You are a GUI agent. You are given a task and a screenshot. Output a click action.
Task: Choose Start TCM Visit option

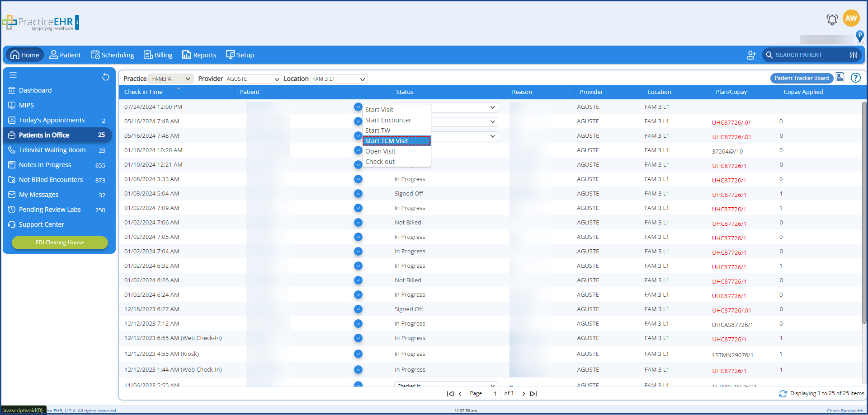click(x=396, y=141)
